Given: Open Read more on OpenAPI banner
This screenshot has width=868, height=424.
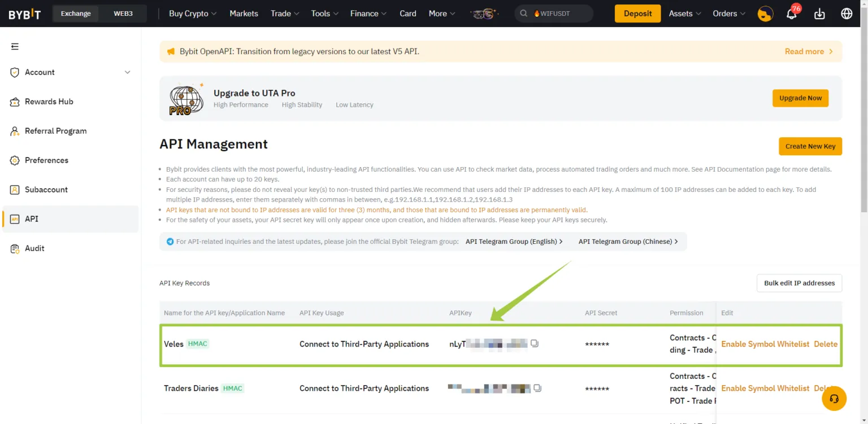Looking at the screenshot, I should coord(805,51).
